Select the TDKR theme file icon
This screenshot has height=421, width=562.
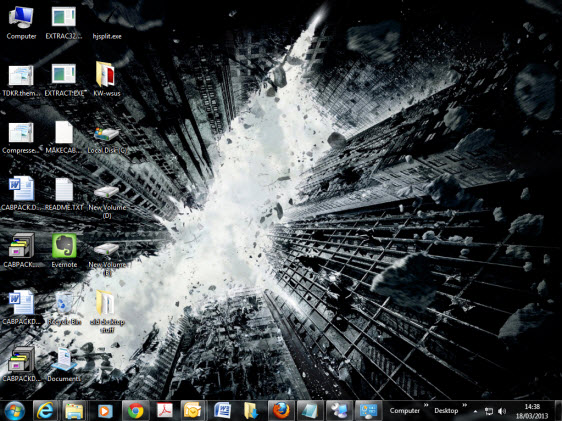click(x=21, y=75)
